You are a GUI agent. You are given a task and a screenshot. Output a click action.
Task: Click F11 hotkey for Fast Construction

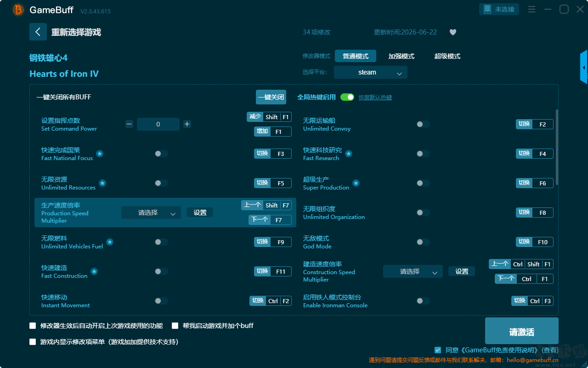(x=273, y=271)
